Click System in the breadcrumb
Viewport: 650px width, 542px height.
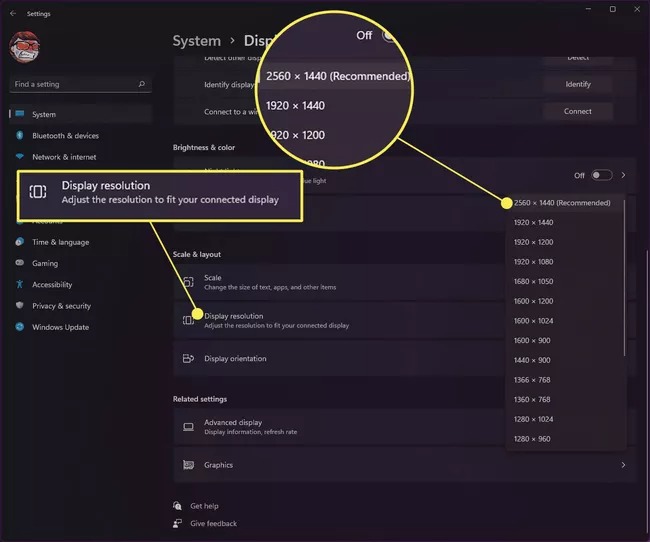196,41
